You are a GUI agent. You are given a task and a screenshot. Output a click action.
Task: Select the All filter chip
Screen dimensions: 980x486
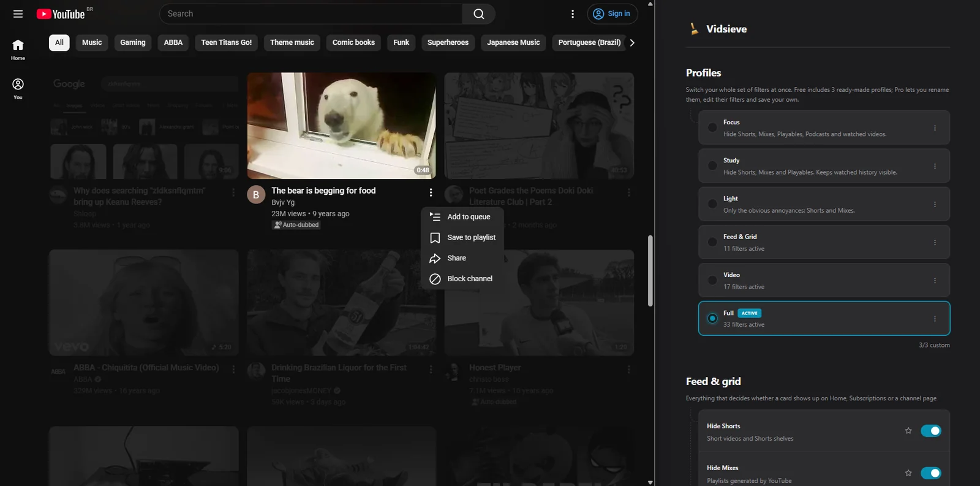59,42
